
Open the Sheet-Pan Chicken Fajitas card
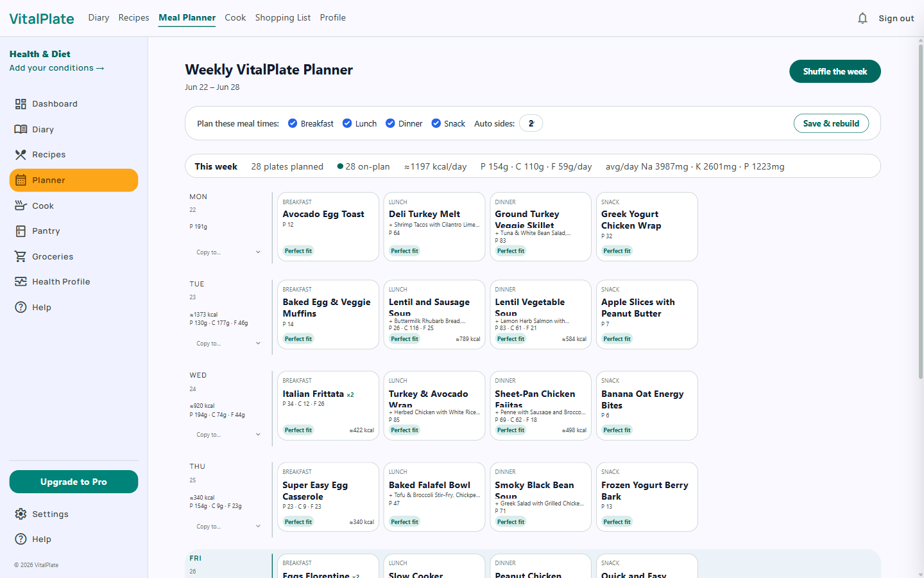tap(540, 406)
